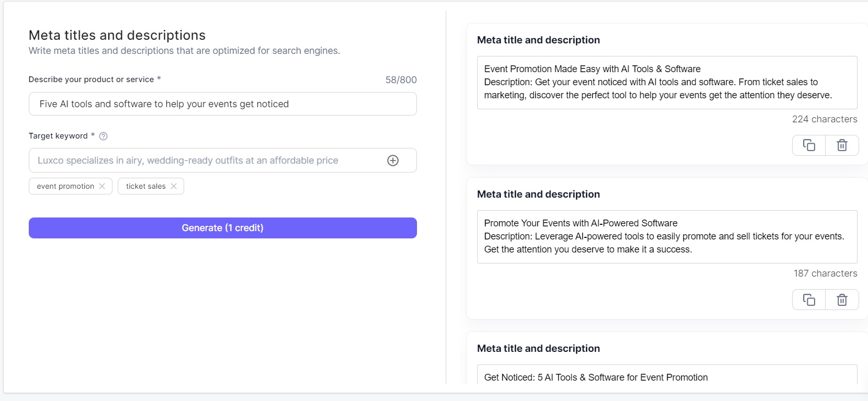Select the "event promotion" tag label
The width and height of the screenshot is (868, 401).
click(x=65, y=186)
